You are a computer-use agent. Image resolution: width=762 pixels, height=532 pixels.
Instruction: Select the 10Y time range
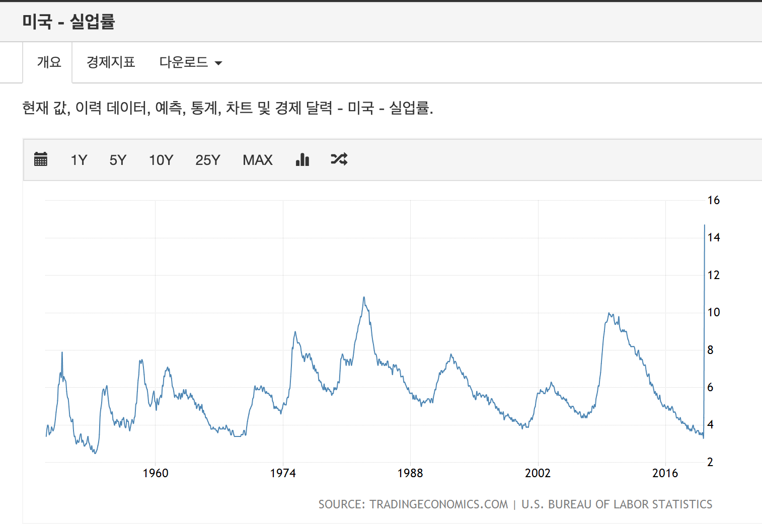161,160
